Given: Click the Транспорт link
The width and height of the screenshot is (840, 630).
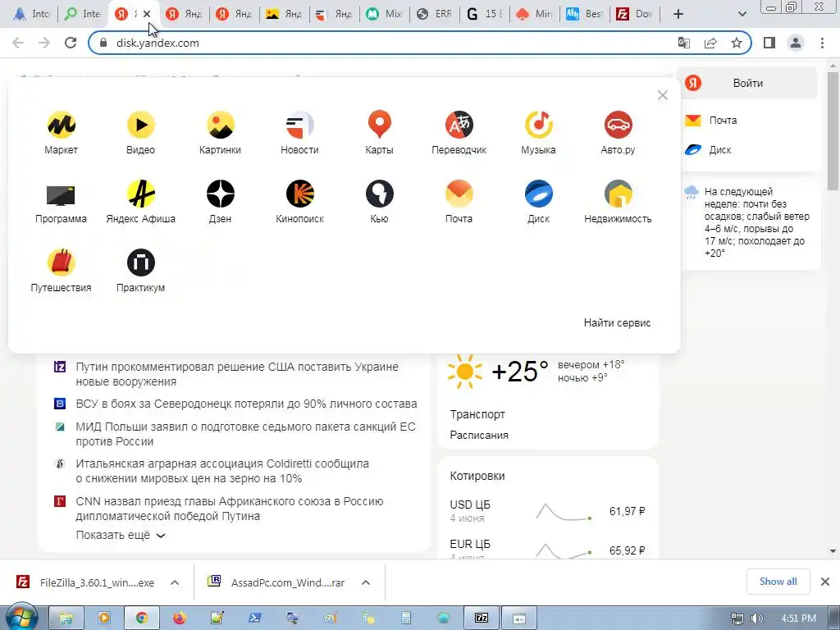Looking at the screenshot, I should 477,414.
